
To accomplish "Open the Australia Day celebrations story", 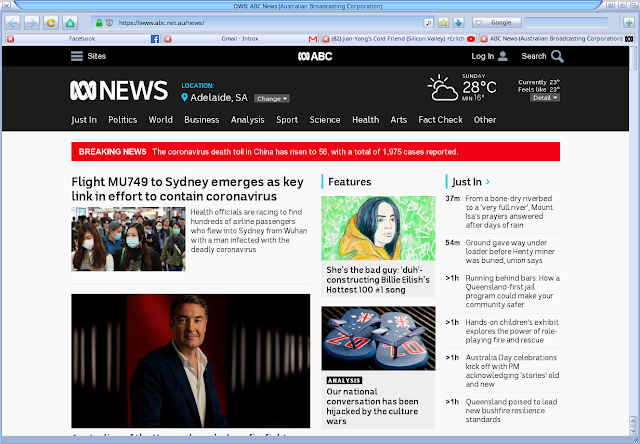I will (x=512, y=371).
